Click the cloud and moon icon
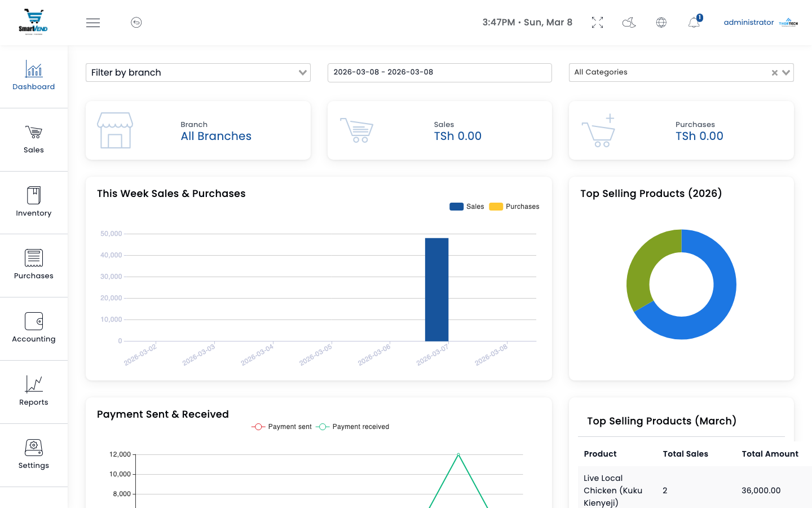 pyautogui.click(x=629, y=23)
